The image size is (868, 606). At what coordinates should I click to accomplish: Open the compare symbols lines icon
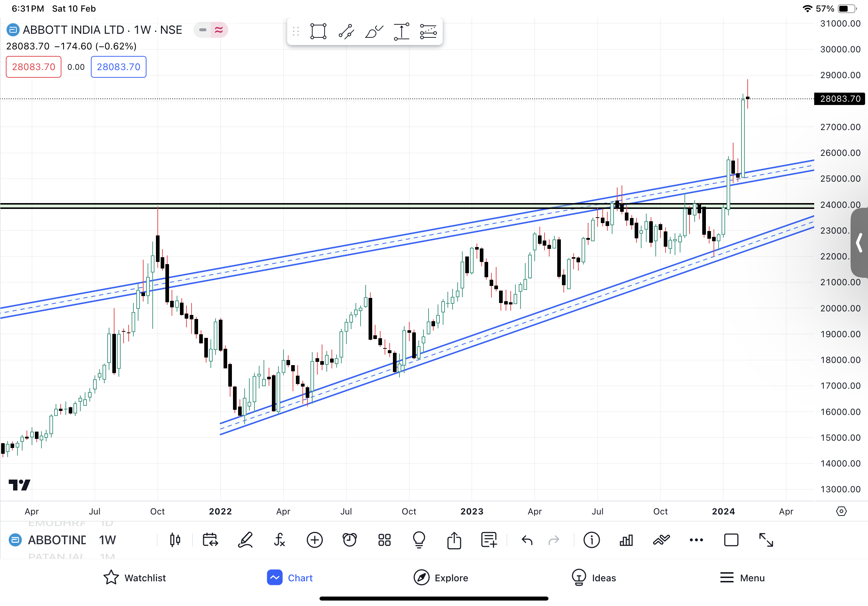pos(661,540)
